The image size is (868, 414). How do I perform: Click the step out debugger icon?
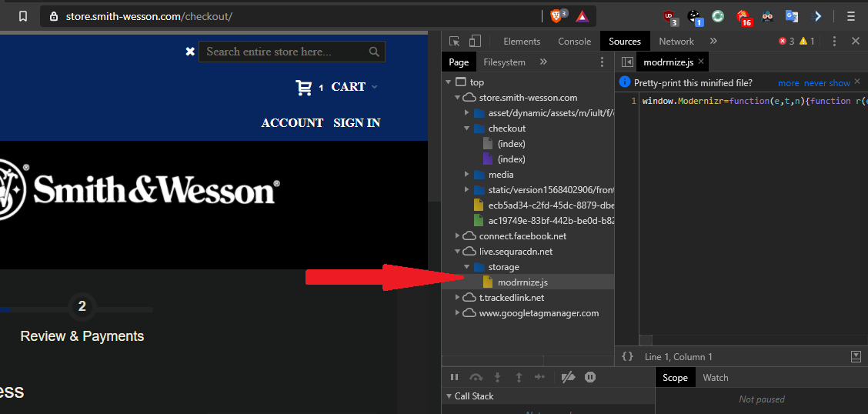(x=519, y=378)
